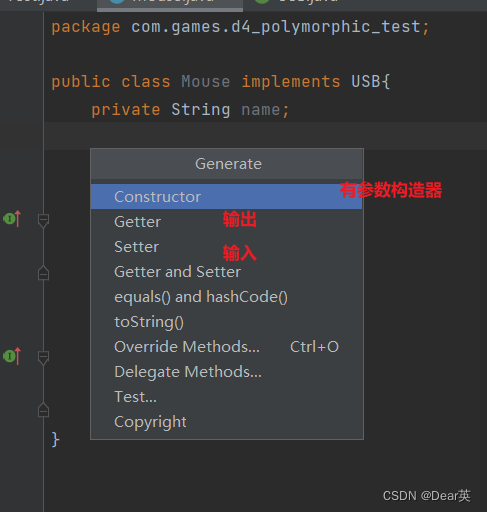Select Getter and Setter option
The image size is (487, 512).
coord(226,272)
